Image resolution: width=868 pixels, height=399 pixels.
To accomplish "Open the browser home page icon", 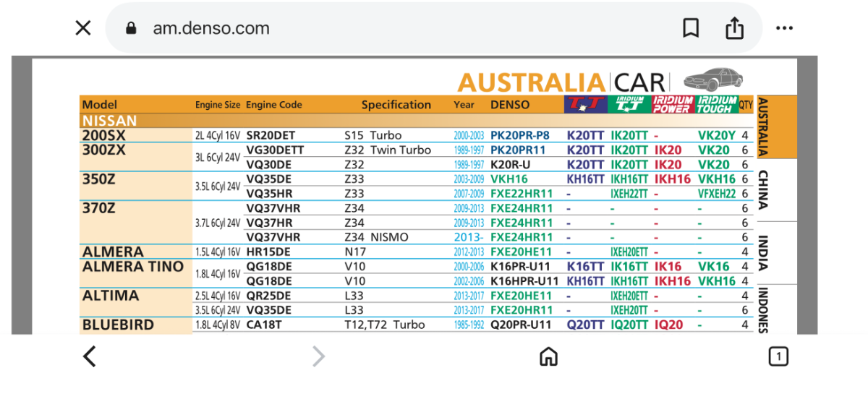I will point(548,356).
